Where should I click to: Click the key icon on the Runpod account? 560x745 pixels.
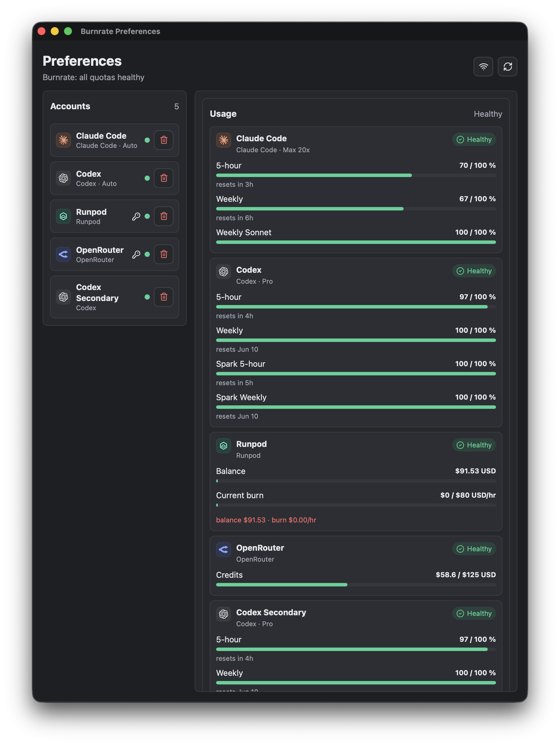[x=136, y=216]
